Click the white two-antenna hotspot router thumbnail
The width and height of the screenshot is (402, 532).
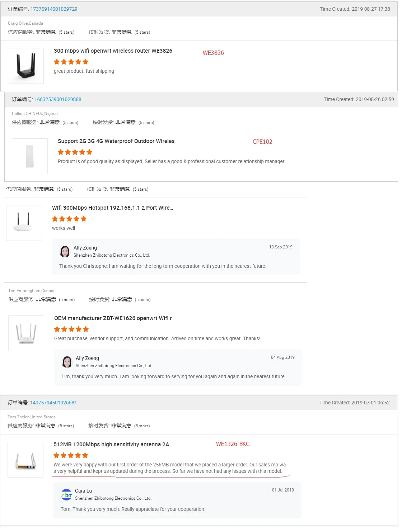click(x=24, y=223)
